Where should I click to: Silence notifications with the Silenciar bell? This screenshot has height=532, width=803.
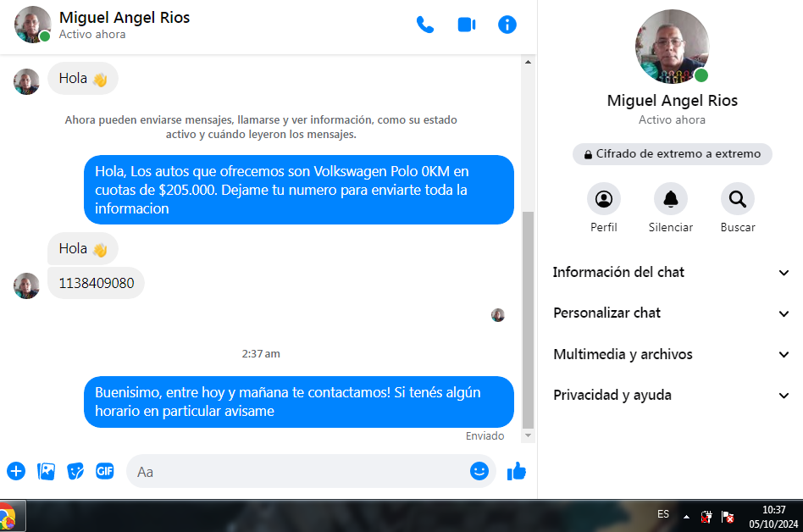coord(670,199)
